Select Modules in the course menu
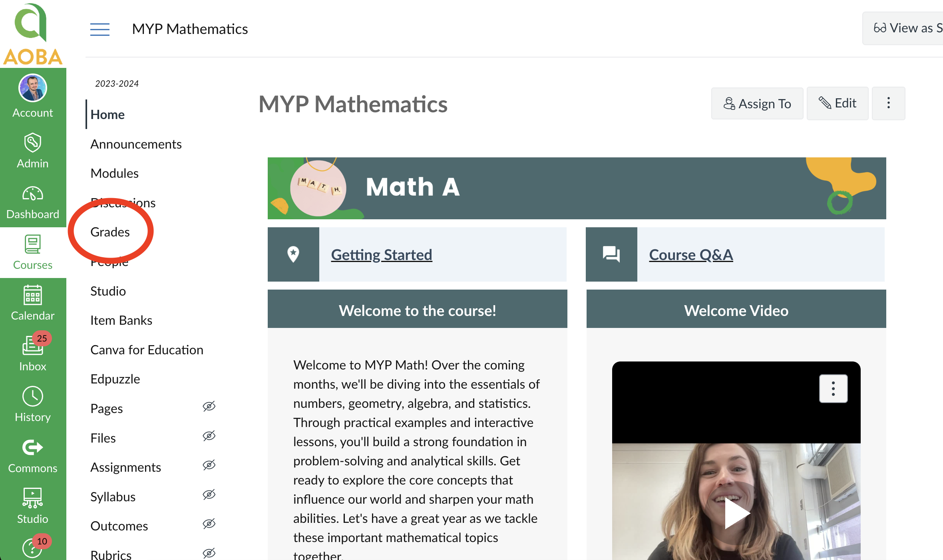943x560 pixels. coord(115,173)
